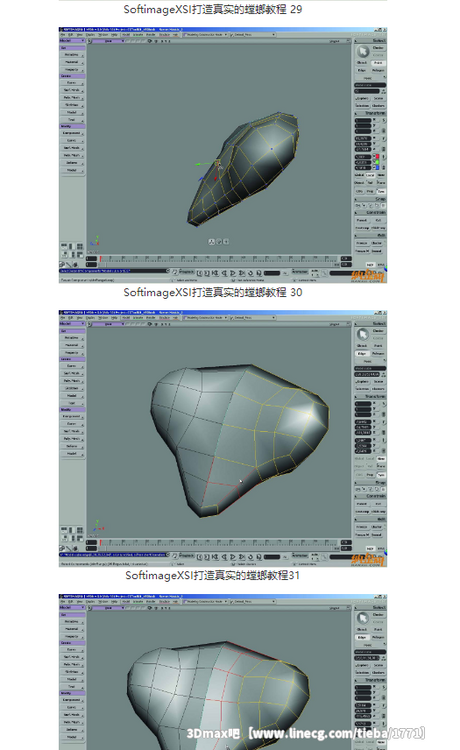Click the red playhead on top screenshot's timeline
This screenshot has height=750, width=460.
(101, 259)
